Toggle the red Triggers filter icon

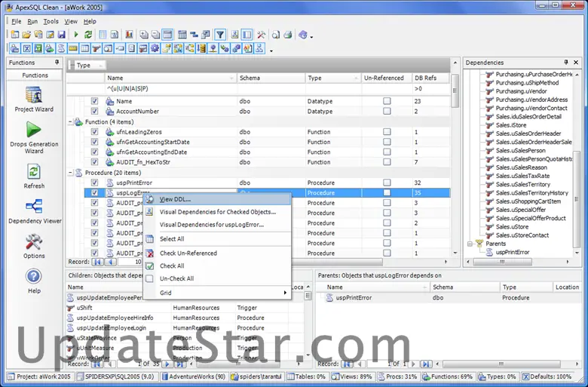coord(96,48)
